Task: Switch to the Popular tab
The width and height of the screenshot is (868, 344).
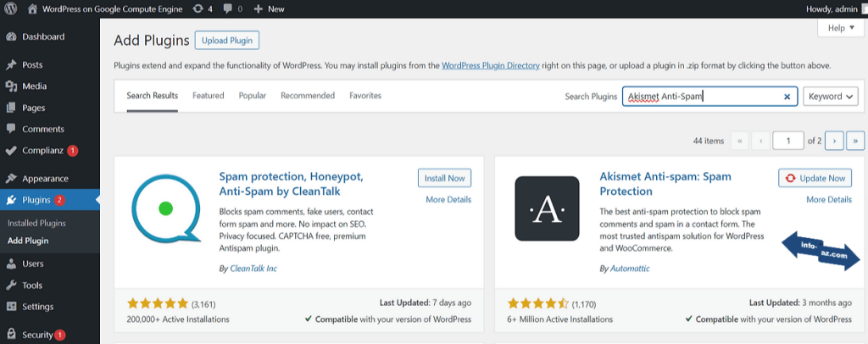Action: pos(253,96)
